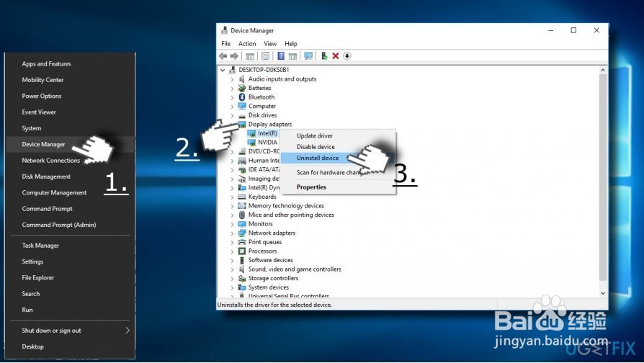Expand the IDE ATA/ATAPI controllers category

(232, 170)
